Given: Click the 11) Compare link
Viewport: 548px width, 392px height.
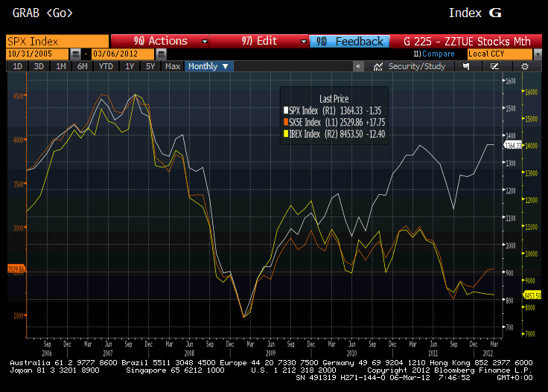Looking at the screenshot, I should coord(434,54).
